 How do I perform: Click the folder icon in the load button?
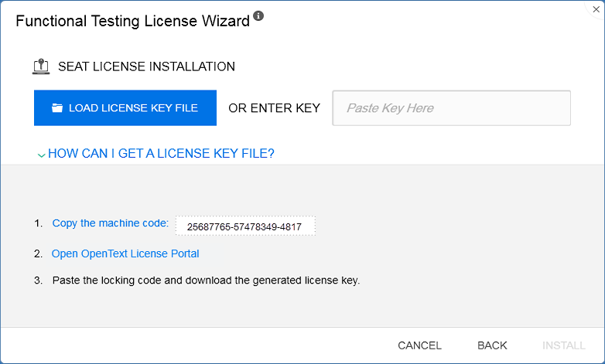coord(57,108)
